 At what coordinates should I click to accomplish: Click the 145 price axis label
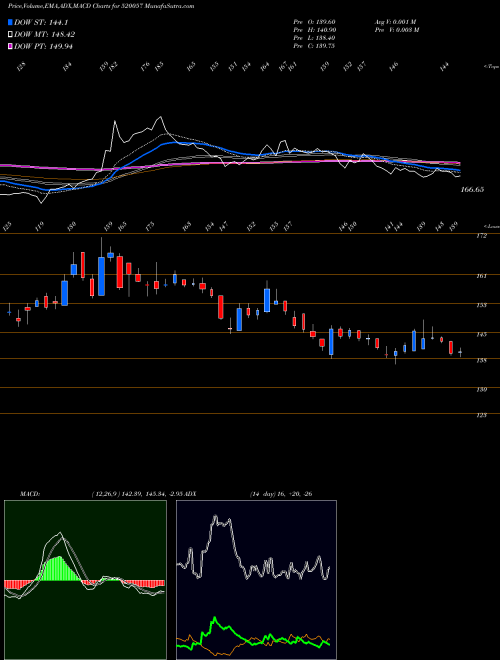click(482, 335)
